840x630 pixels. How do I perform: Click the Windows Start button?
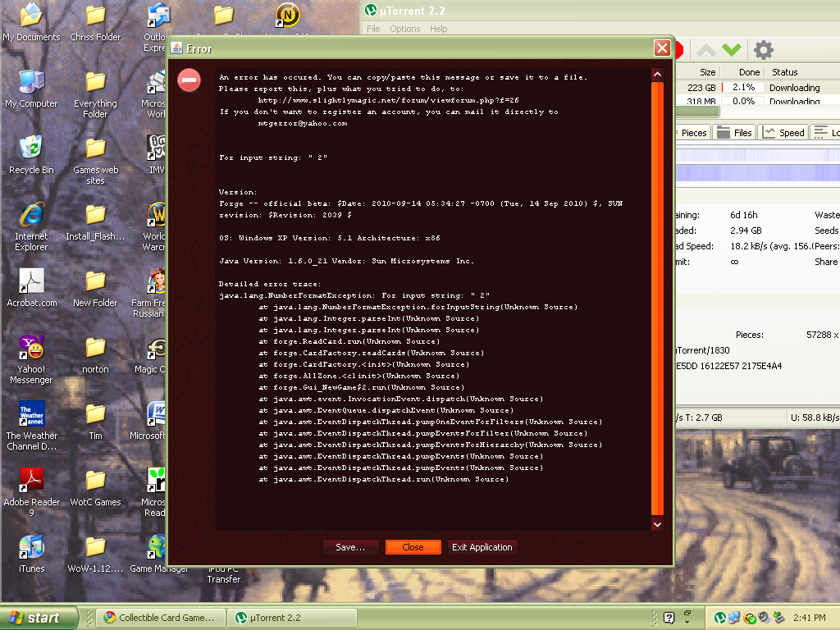(x=39, y=618)
